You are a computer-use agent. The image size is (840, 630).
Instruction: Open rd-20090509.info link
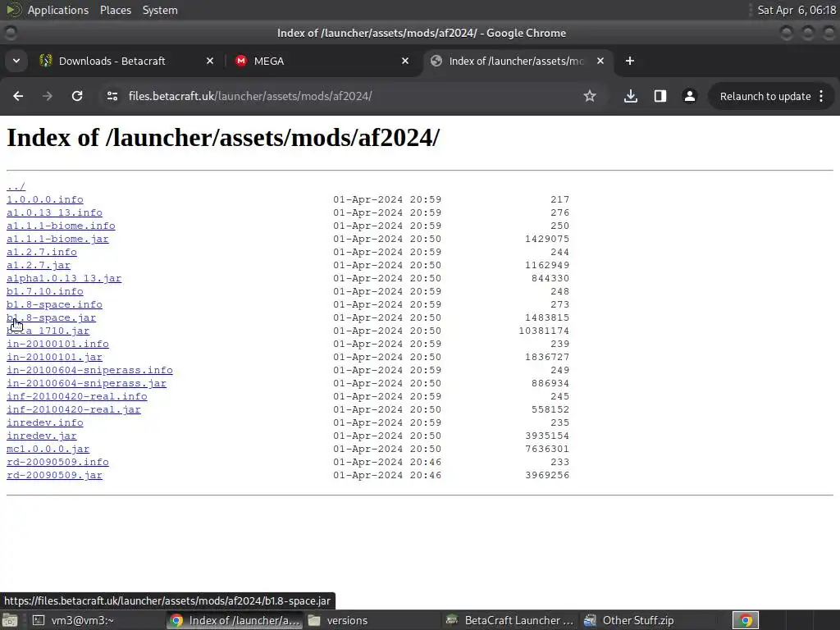coord(57,462)
